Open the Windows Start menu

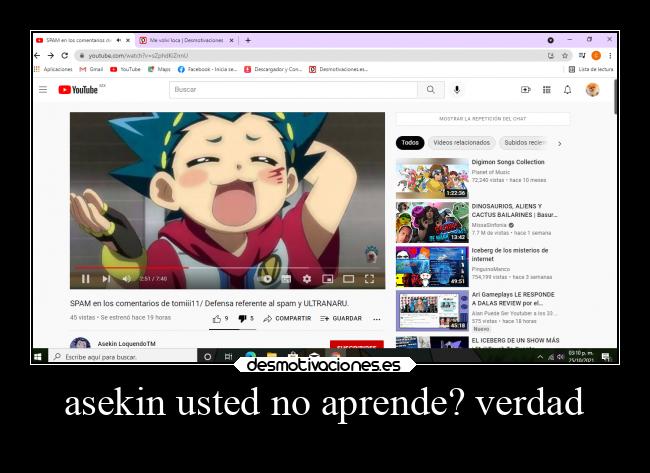click(38, 357)
